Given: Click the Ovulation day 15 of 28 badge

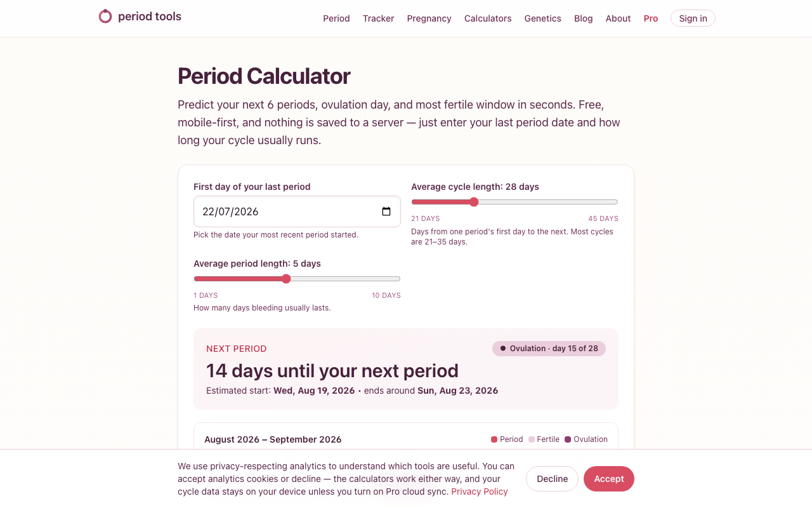Looking at the screenshot, I should coord(549,349).
